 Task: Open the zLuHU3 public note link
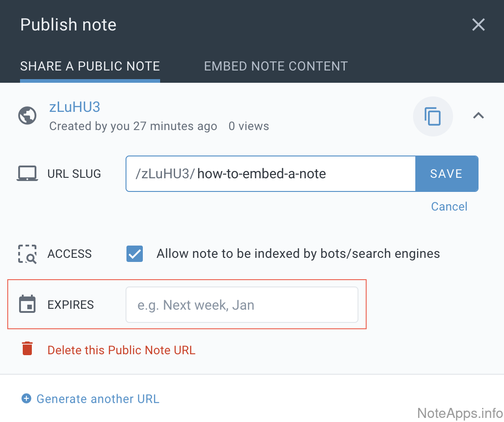click(75, 107)
